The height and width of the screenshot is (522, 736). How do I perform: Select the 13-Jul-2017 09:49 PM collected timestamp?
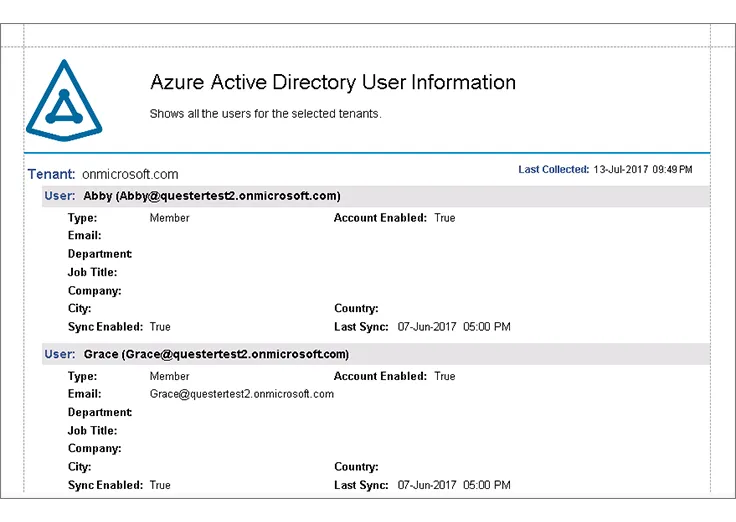(642, 170)
